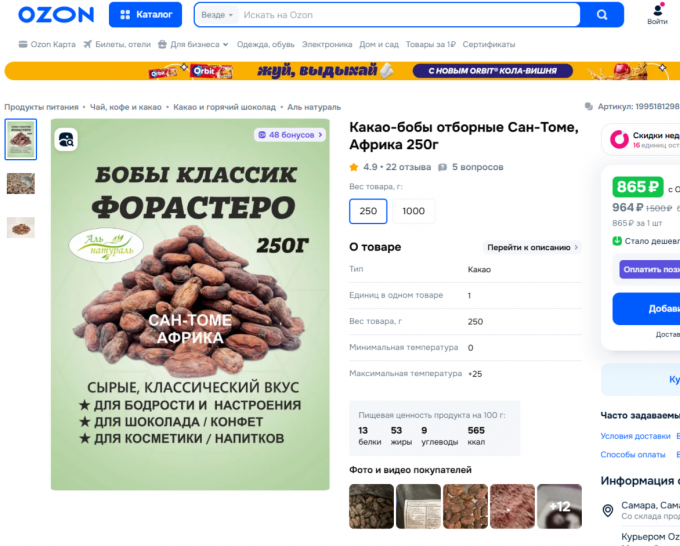This screenshot has height=546, width=680.
Task: Click the delivery location pin icon
Action: [608, 510]
